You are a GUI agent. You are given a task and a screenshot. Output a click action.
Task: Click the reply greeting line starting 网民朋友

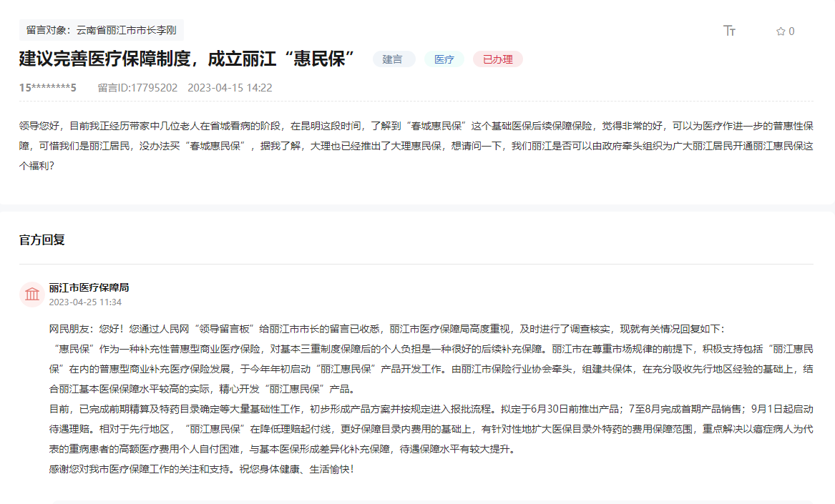(386, 329)
